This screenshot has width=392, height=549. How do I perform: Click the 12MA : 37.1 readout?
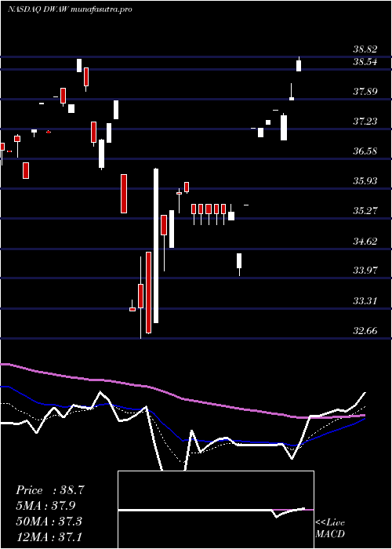(x=49, y=536)
